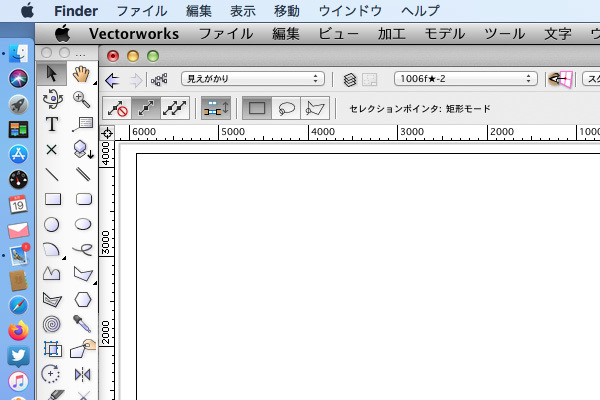Select the Selection arrow tool
The height and width of the screenshot is (400, 600).
[x=52, y=74]
